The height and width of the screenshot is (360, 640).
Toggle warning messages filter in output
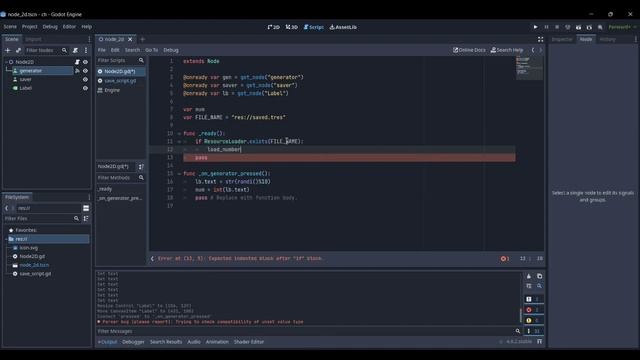click(x=533, y=320)
